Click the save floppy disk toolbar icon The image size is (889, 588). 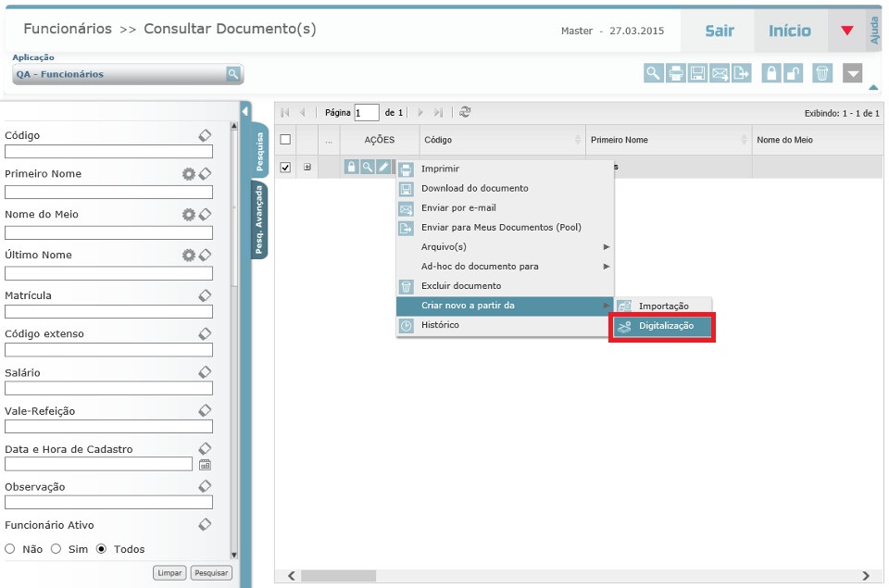pyautogui.click(x=698, y=74)
